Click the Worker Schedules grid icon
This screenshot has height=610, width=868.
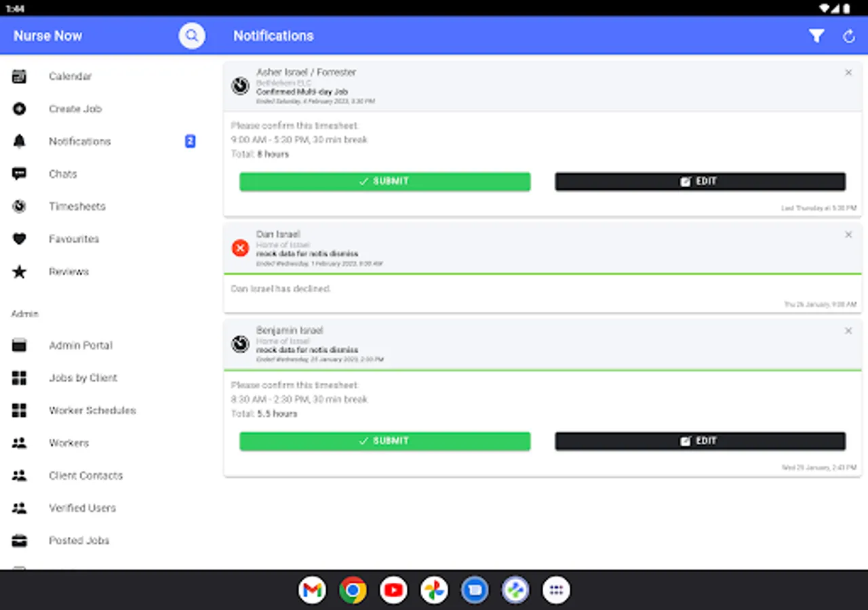[x=19, y=411]
